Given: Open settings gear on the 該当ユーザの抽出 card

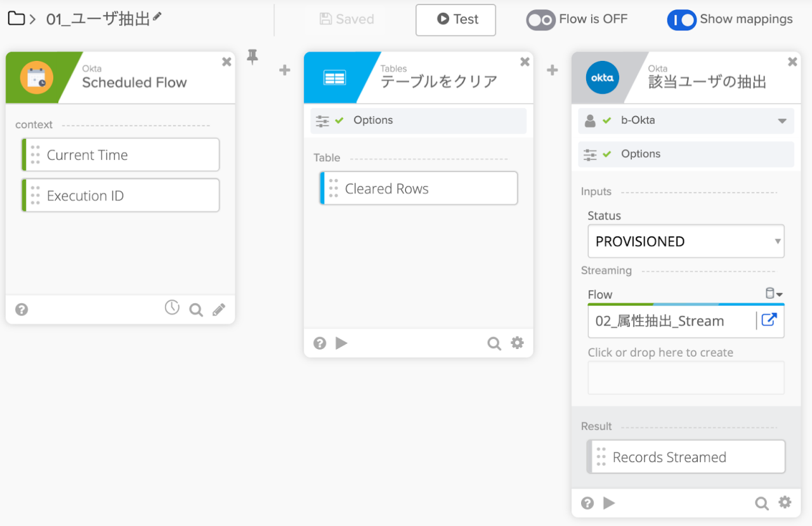Looking at the screenshot, I should coord(785,503).
